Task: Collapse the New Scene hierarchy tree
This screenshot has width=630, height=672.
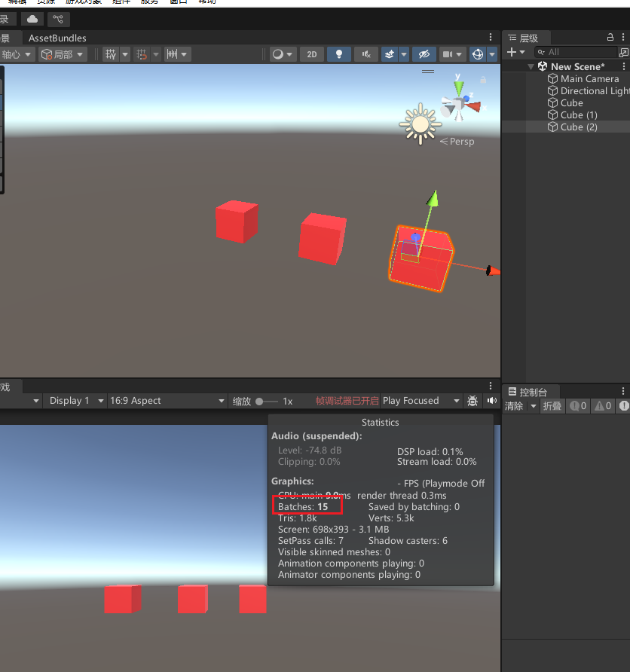Action: 531,66
